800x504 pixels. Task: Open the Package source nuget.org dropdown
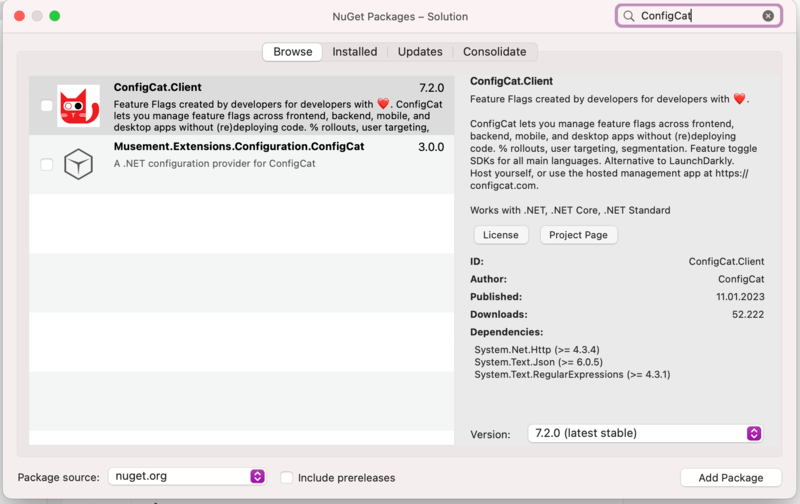pos(187,476)
